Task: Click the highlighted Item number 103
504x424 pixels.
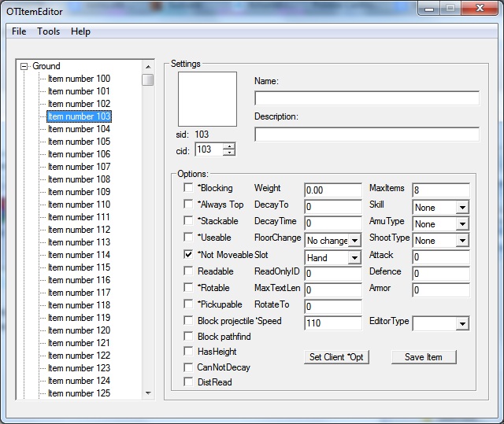Action: pyautogui.click(x=79, y=116)
